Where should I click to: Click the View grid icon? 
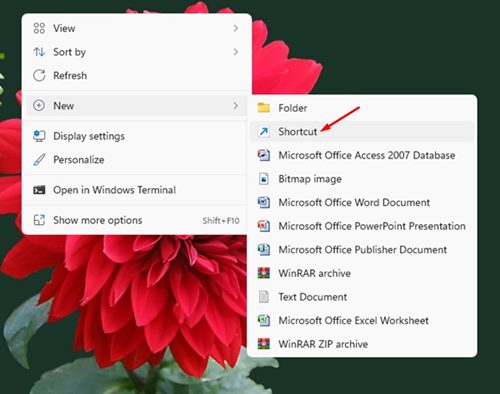click(39, 28)
